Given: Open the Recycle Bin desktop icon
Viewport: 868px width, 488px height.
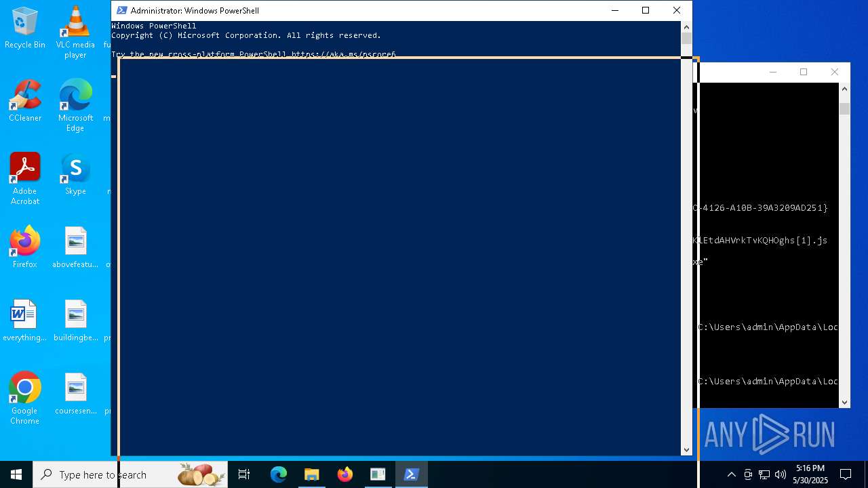Looking at the screenshot, I should coord(25,28).
